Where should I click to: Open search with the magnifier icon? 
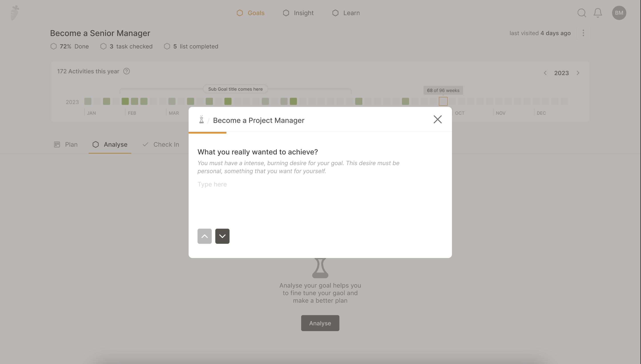point(582,13)
